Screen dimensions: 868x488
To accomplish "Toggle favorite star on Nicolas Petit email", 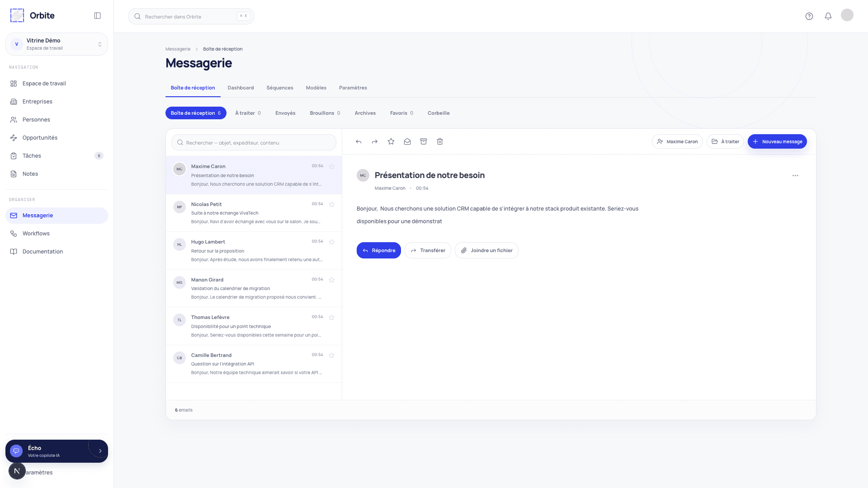I will 332,204.
